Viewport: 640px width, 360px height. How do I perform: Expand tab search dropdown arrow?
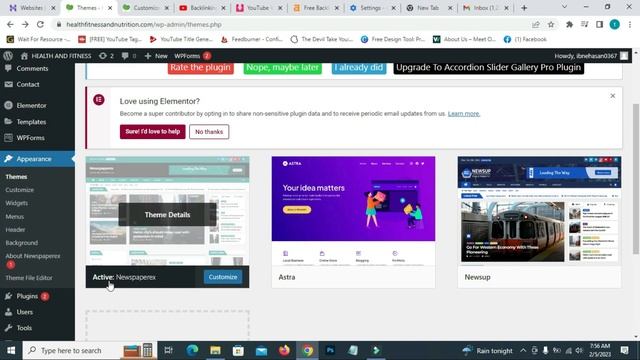coord(564,7)
